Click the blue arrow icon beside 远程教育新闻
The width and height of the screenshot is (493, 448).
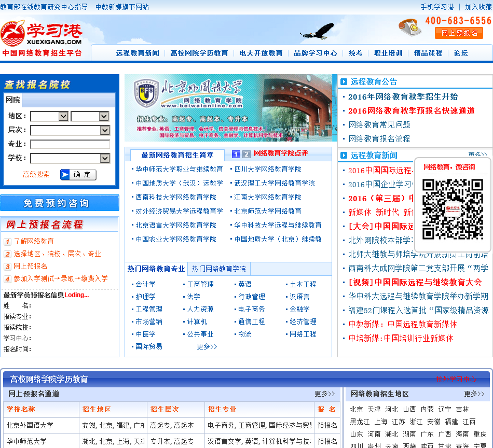[x=344, y=155]
